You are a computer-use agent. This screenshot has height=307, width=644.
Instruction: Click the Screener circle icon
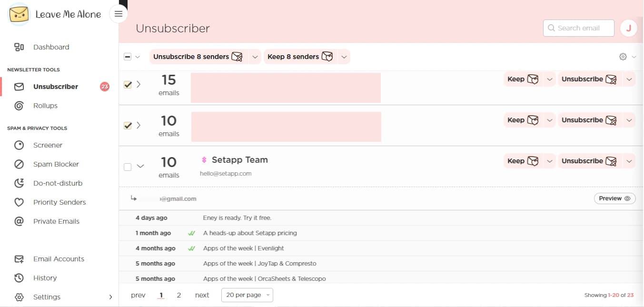[x=19, y=145]
